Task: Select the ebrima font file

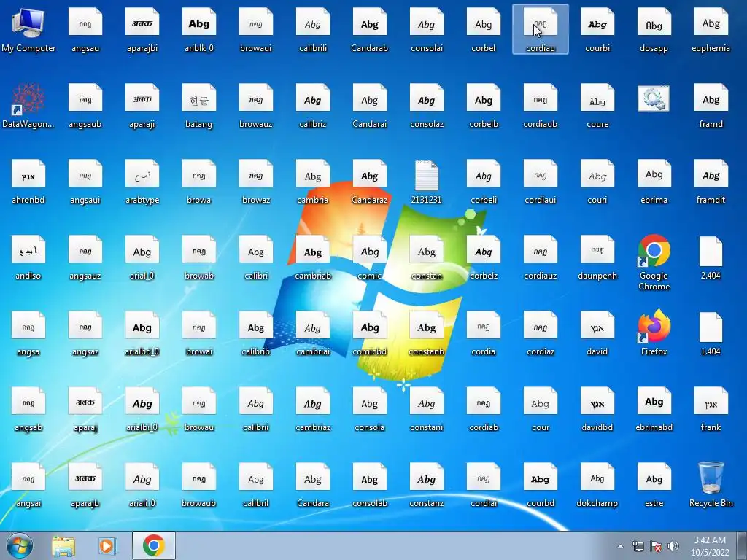Action: (654, 182)
